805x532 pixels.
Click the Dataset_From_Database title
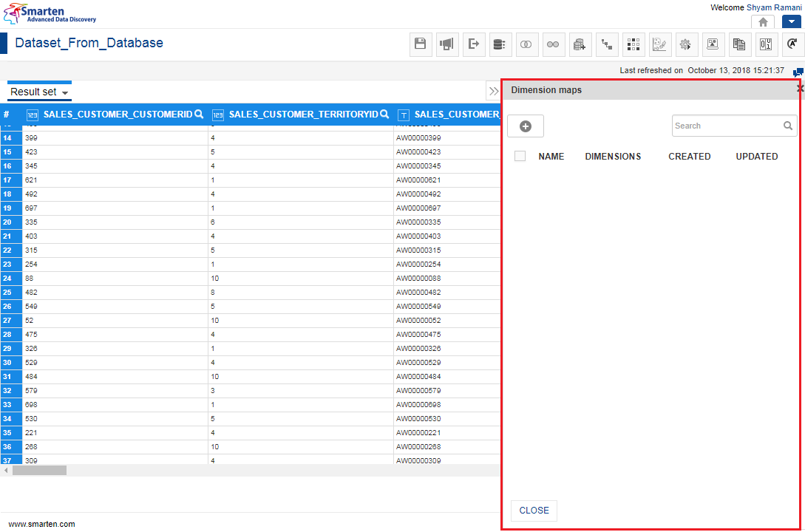pyautogui.click(x=89, y=43)
